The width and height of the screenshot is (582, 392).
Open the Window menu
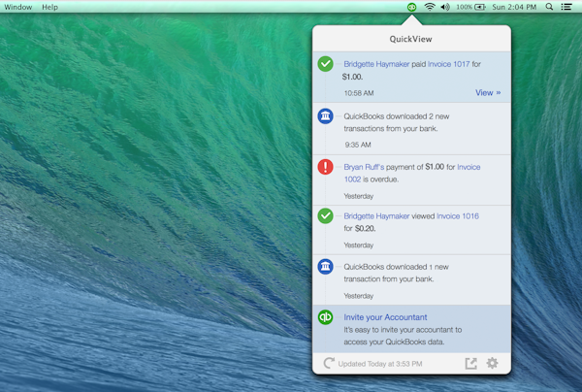[x=18, y=7]
